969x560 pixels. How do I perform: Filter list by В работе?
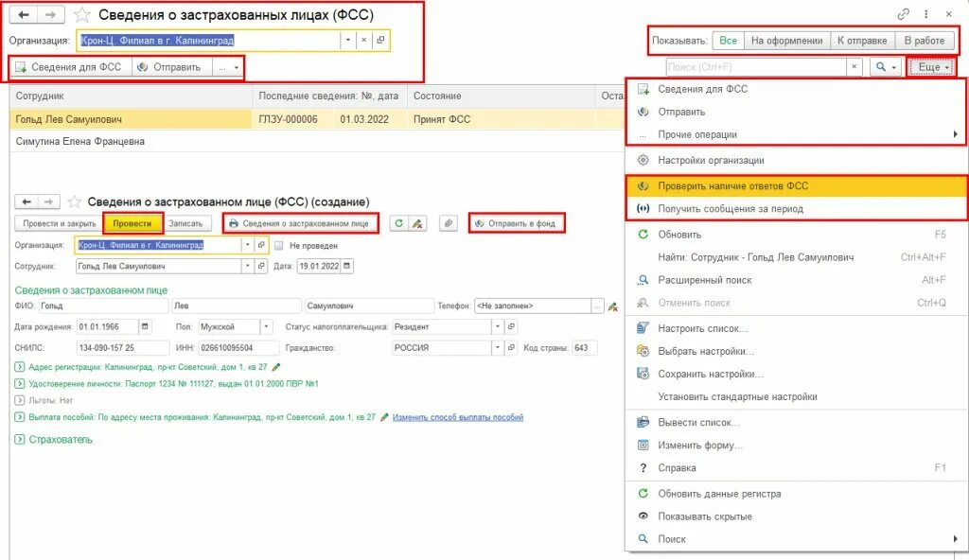(925, 41)
